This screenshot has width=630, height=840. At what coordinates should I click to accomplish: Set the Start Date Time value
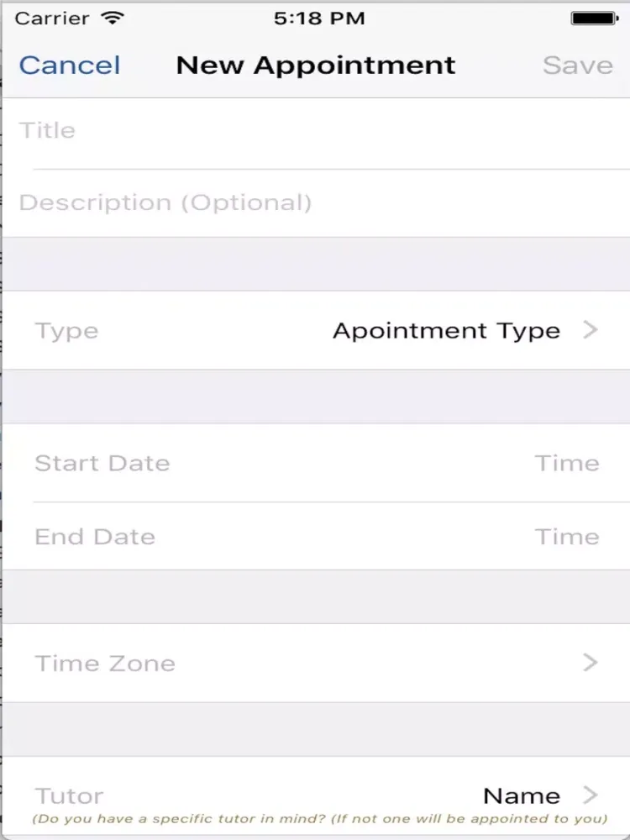pos(567,463)
